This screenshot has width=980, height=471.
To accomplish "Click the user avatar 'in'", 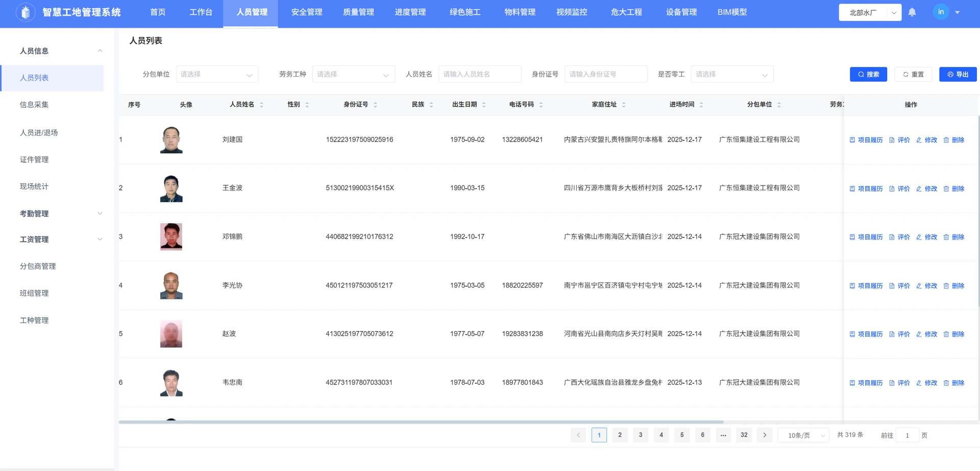I will click(x=941, y=12).
